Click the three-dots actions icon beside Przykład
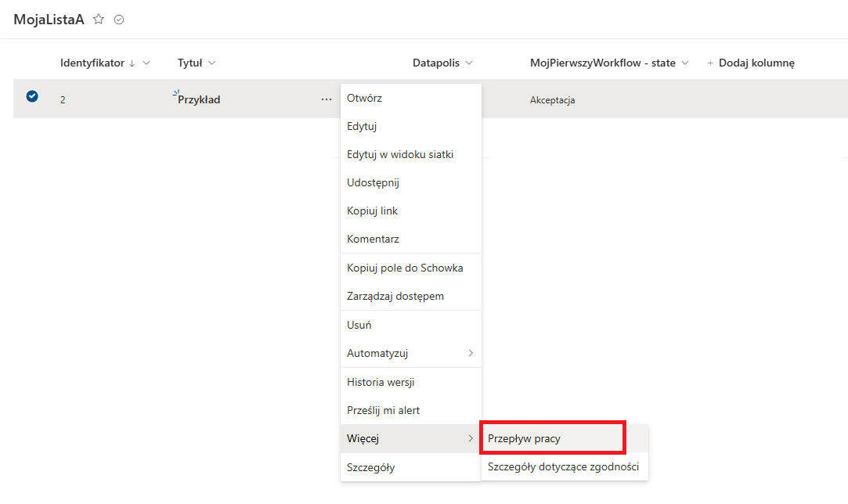The width and height of the screenshot is (848, 504). point(326,99)
